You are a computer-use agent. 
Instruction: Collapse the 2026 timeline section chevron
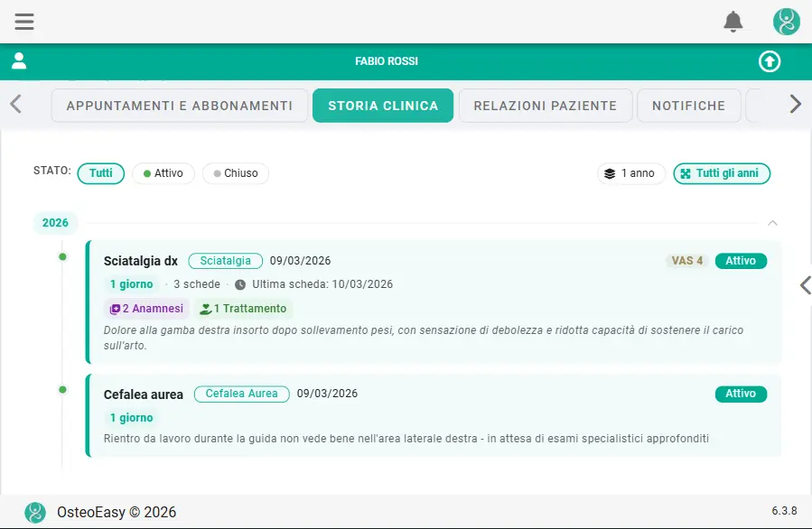click(x=772, y=223)
